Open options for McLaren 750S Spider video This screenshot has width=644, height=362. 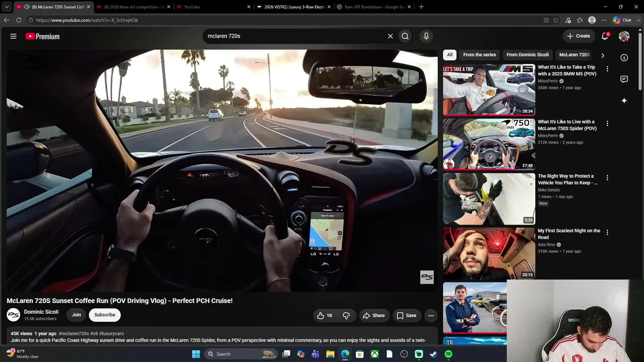click(x=607, y=123)
